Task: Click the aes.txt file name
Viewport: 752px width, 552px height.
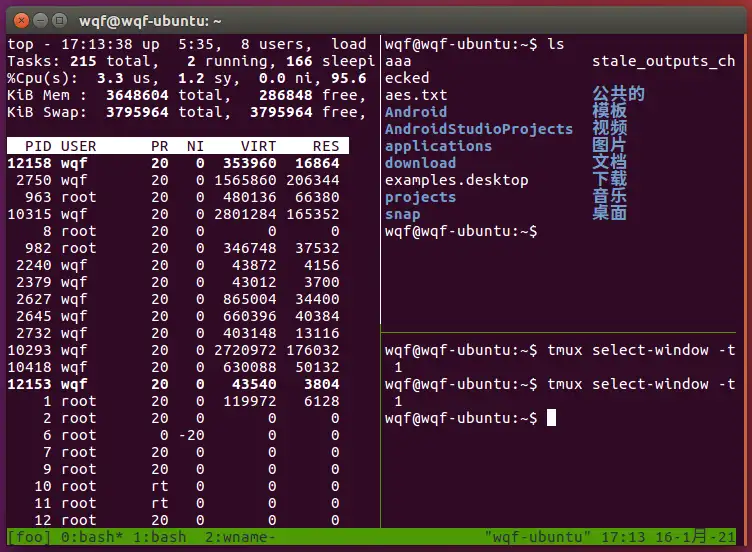Action: [x=415, y=95]
